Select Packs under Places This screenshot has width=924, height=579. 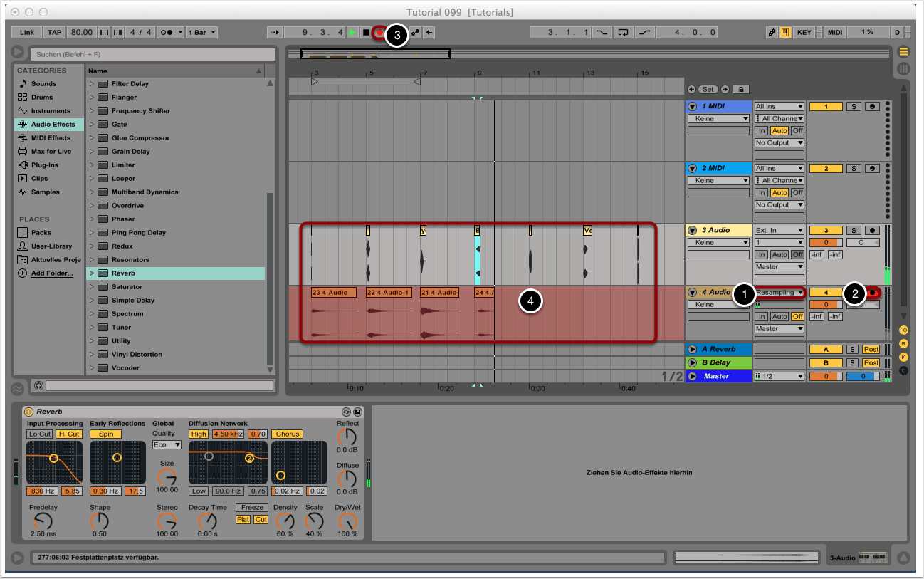(x=41, y=233)
